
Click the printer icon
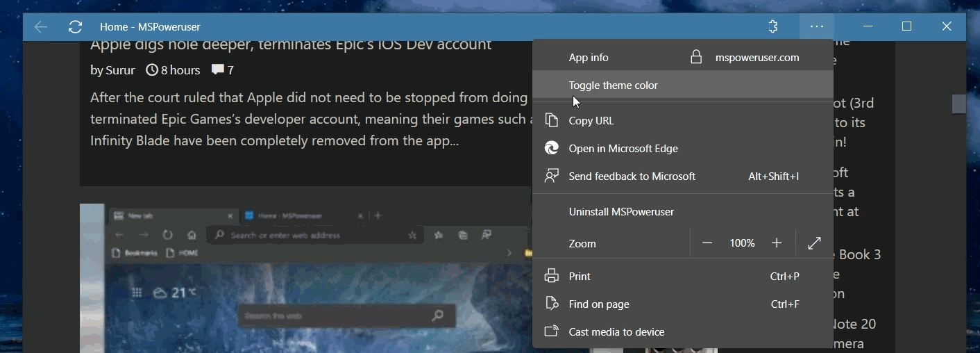[x=552, y=276]
